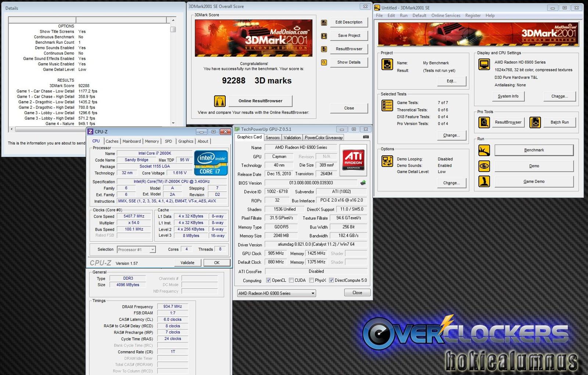Screen dimensions: 588x375
Task: Click the Pro Tools ResultBrowser icon
Action: click(x=484, y=122)
